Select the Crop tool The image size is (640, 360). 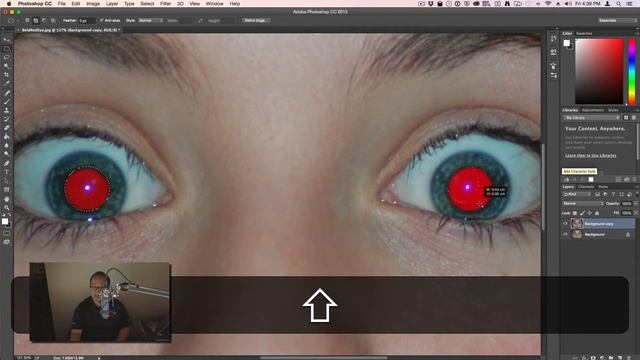(7, 75)
